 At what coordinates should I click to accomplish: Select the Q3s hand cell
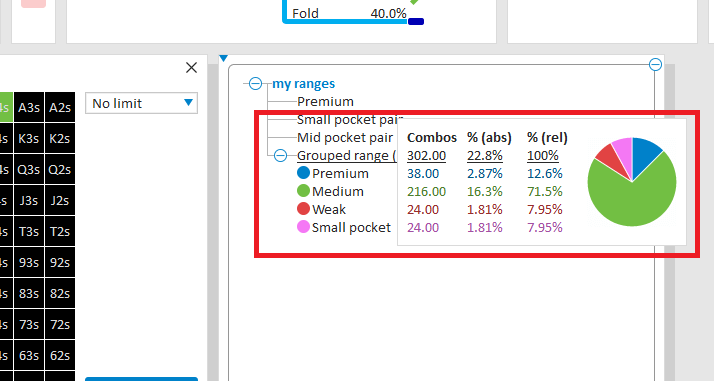click(x=29, y=169)
